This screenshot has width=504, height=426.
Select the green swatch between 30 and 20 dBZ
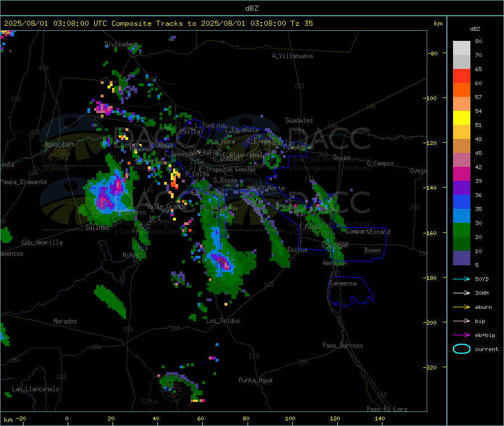(461, 230)
